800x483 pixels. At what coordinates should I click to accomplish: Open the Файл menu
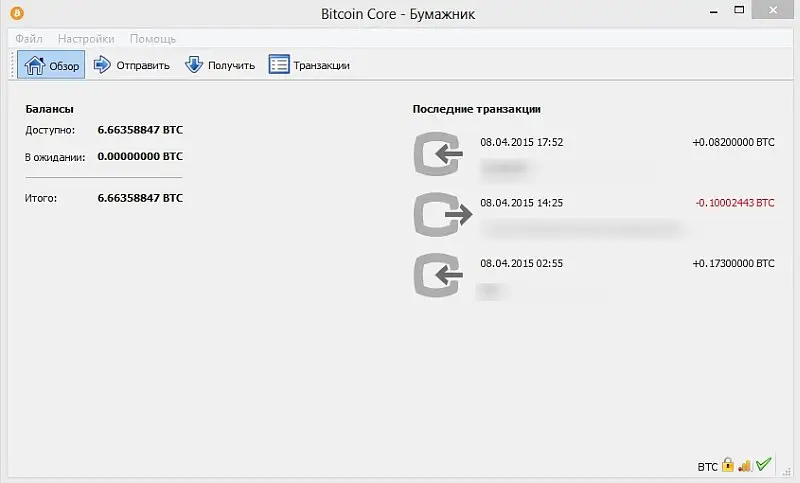(x=29, y=39)
